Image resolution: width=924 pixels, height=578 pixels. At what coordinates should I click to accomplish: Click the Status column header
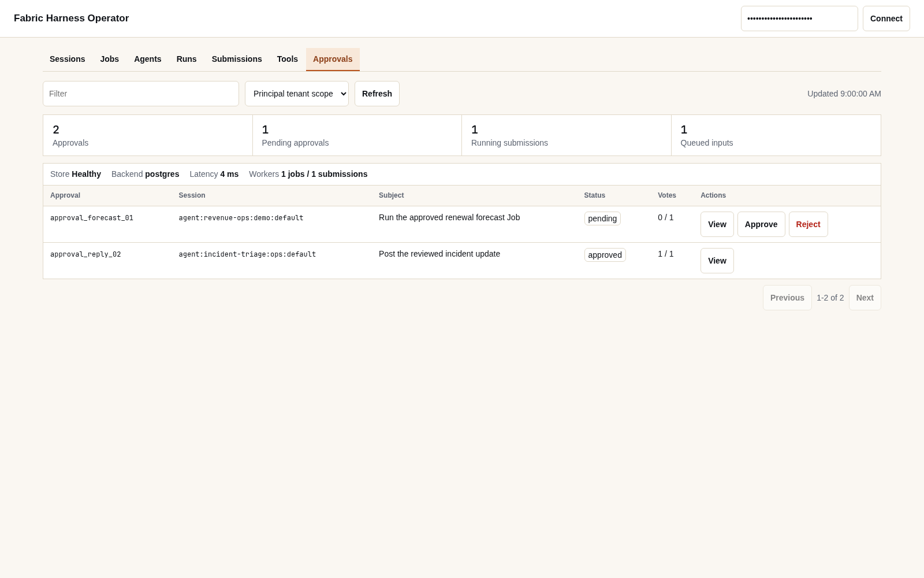click(595, 195)
